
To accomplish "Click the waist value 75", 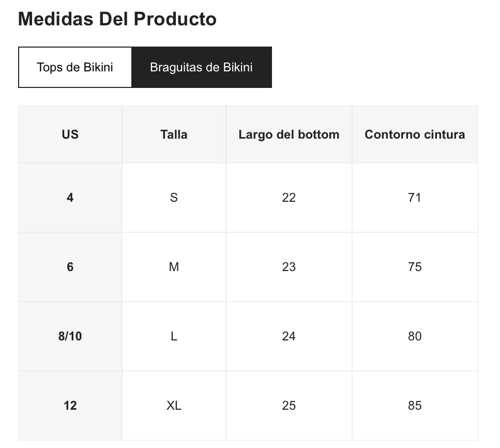I will tap(415, 267).
